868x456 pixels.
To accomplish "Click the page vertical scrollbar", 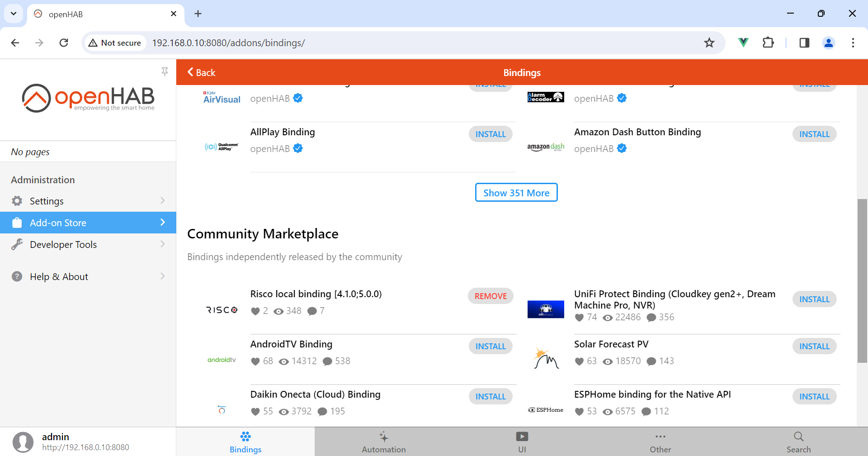I will point(862,280).
